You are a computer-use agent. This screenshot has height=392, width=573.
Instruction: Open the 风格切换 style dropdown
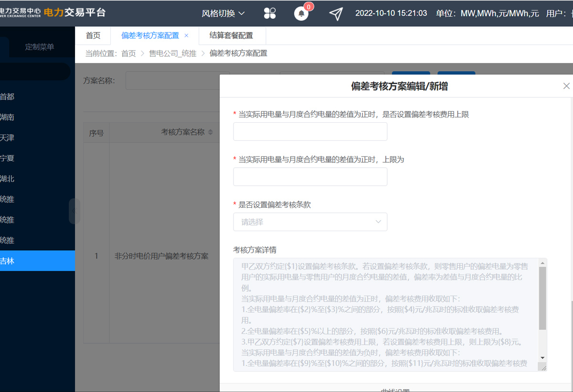223,13
